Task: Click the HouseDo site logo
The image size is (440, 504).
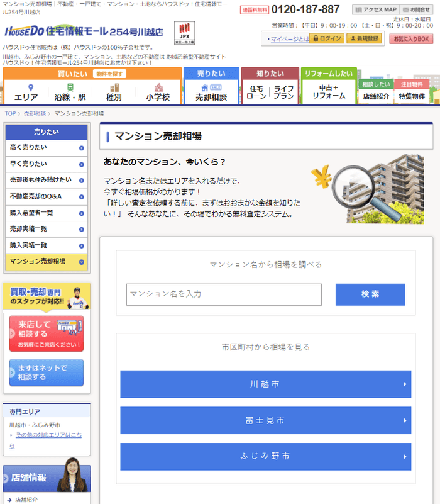Action: pos(83,31)
